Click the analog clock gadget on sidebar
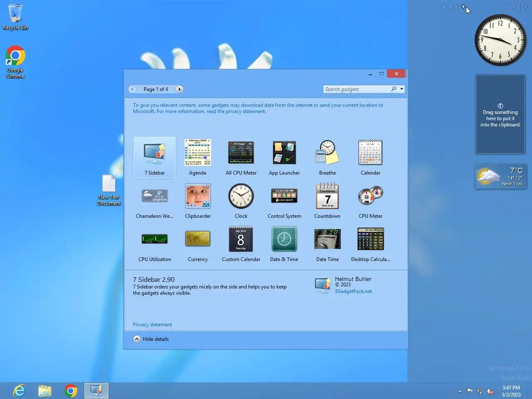Viewport: 532px width, 399px height. pos(500,40)
